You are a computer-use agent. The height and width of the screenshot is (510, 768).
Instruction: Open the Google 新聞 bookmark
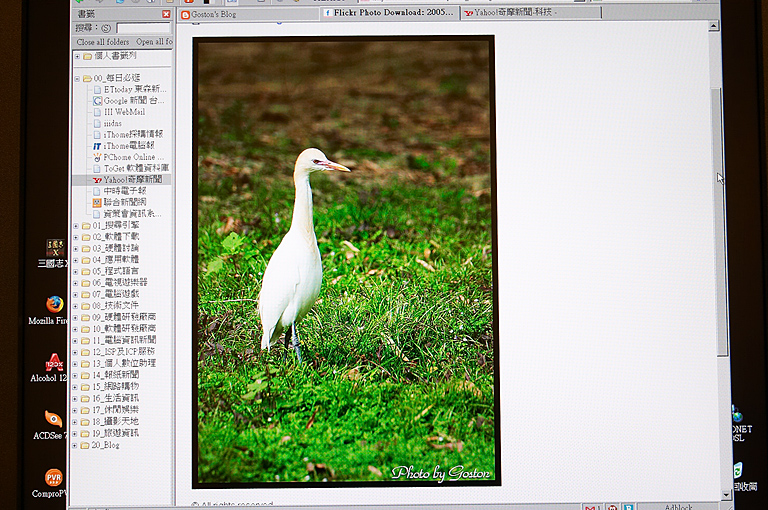[130, 101]
